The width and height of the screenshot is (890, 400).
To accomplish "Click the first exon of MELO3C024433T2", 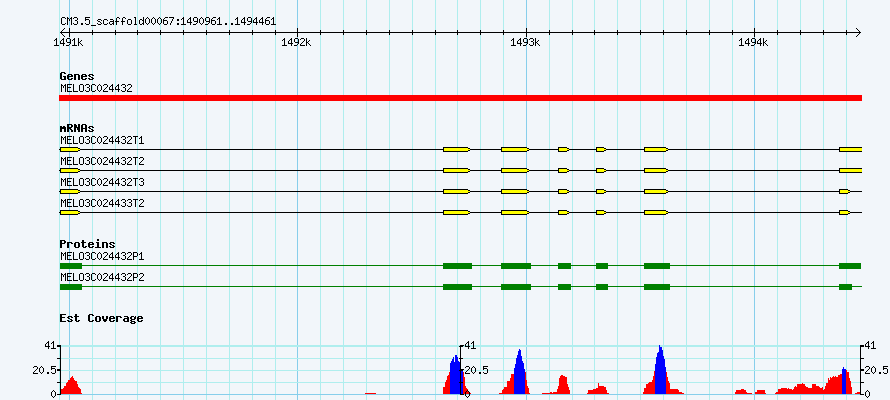I will pyautogui.click(x=70, y=212).
